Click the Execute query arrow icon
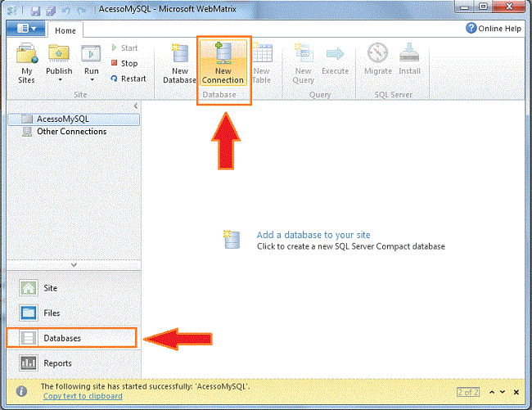Viewport: 532px width, 410px height. pos(336,53)
